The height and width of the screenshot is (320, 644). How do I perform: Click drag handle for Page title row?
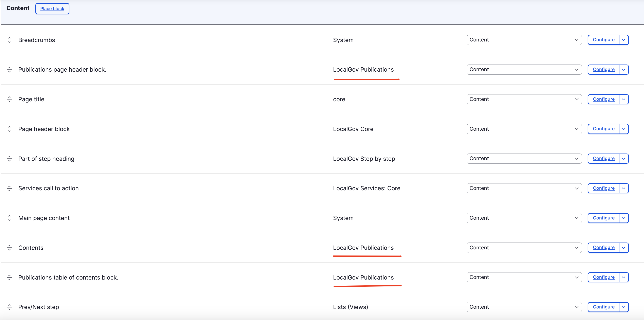(10, 99)
